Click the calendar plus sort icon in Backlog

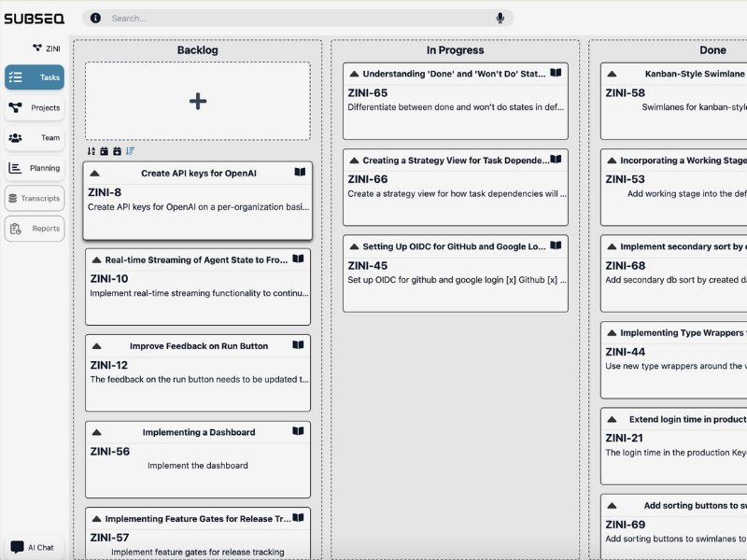tap(118, 151)
